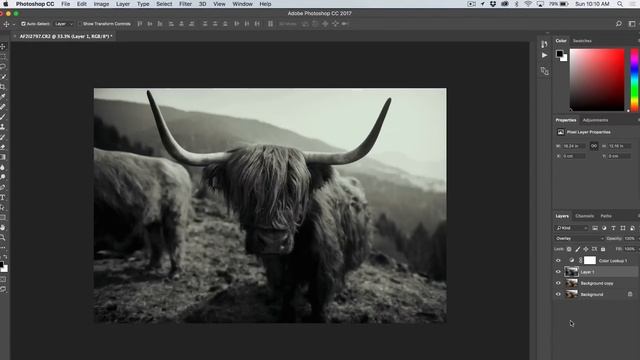Toggle visibility of the Background layer
The image size is (640, 360).
coord(558,294)
